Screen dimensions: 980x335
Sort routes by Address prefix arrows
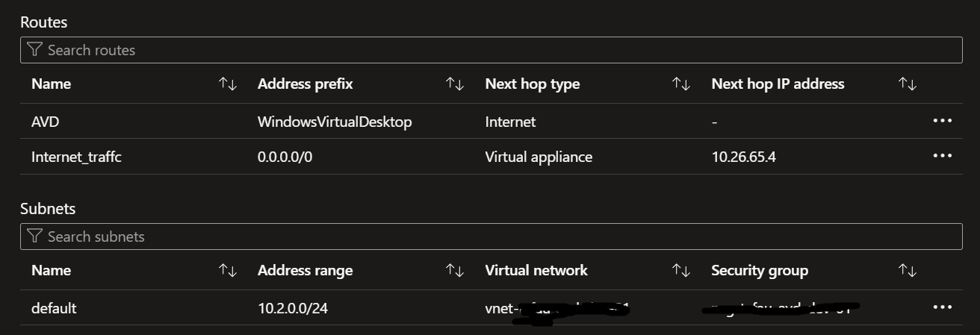point(455,84)
